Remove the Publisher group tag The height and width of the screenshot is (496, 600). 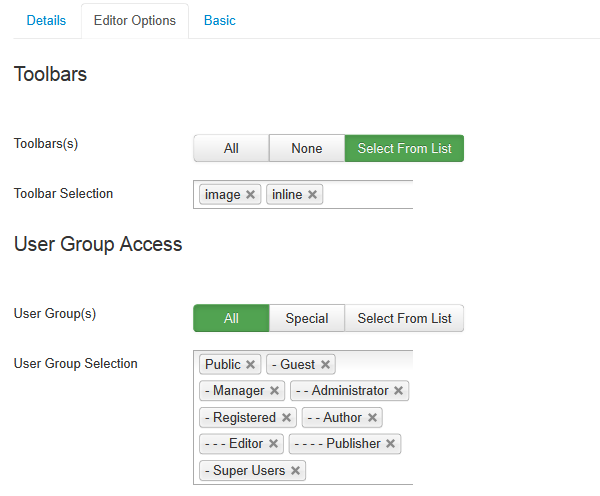[390, 444]
